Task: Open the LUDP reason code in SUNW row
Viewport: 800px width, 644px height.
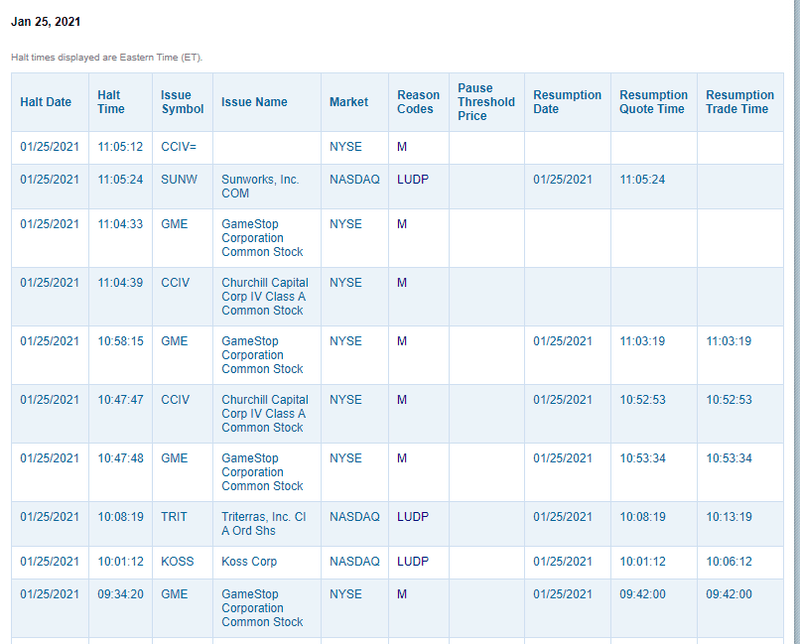Action: (x=413, y=180)
